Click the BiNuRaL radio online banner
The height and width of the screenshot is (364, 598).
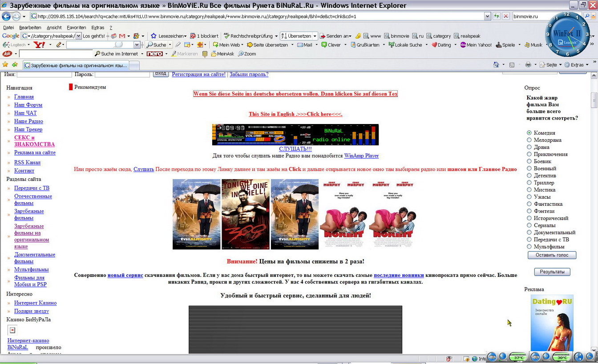(x=295, y=135)
